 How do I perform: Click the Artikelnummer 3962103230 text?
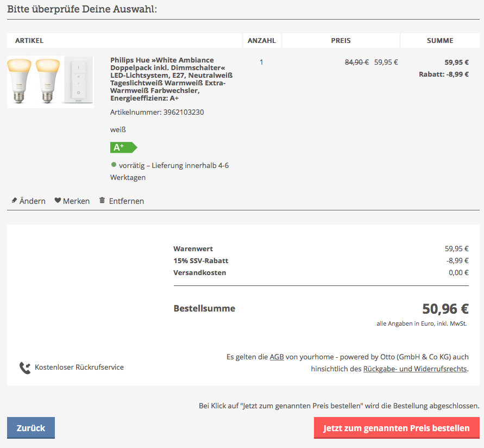(x=156, y=112)
